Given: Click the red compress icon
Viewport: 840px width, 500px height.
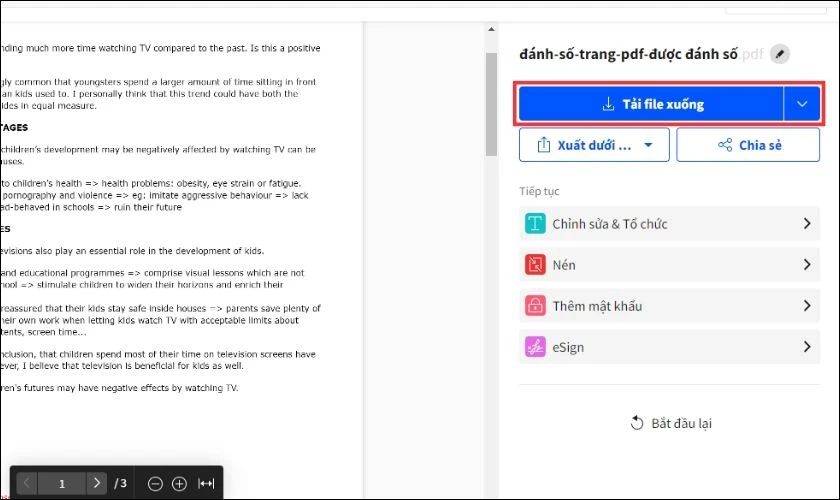Looking at the screenshot, I should click(x=535, y=265).
